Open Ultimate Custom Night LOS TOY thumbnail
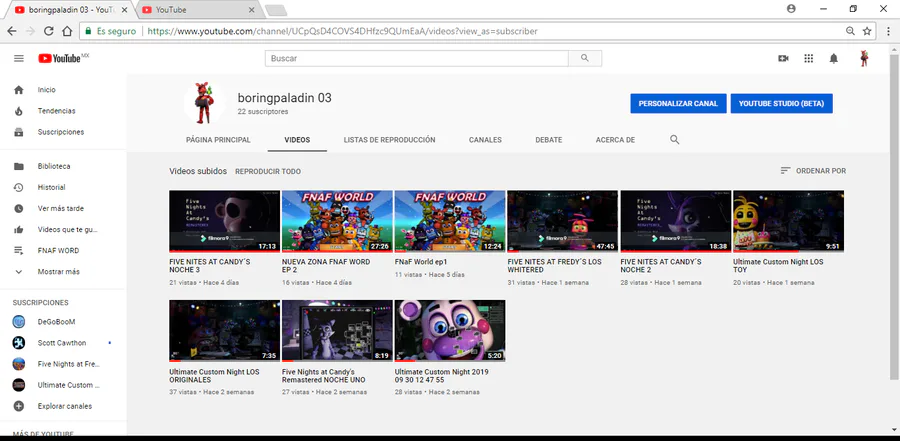 pos(789,221)
